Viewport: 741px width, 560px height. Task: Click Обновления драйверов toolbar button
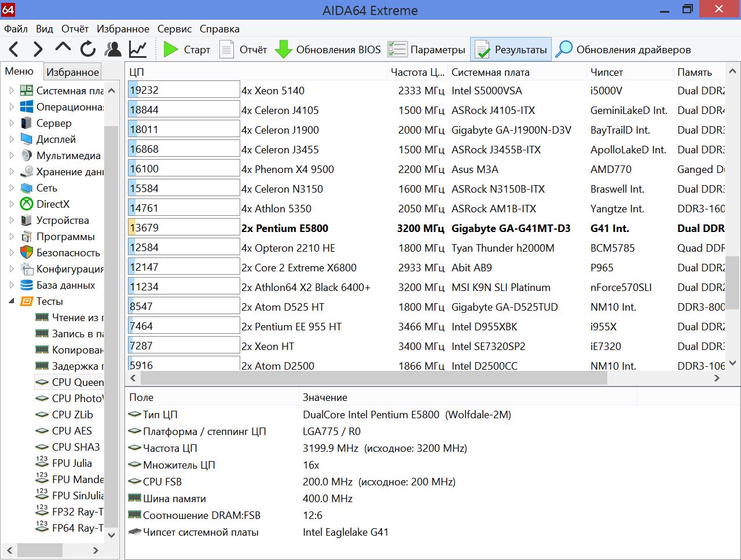click(623, 50)
